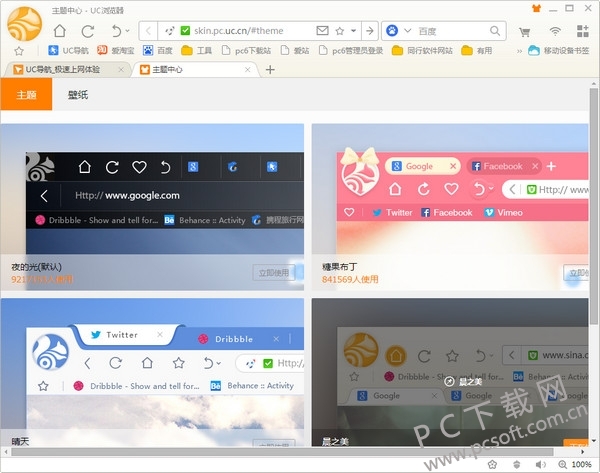Screen dimensions: 600x473
Task: Click the magnifier search icon
Action: point(495,31)
